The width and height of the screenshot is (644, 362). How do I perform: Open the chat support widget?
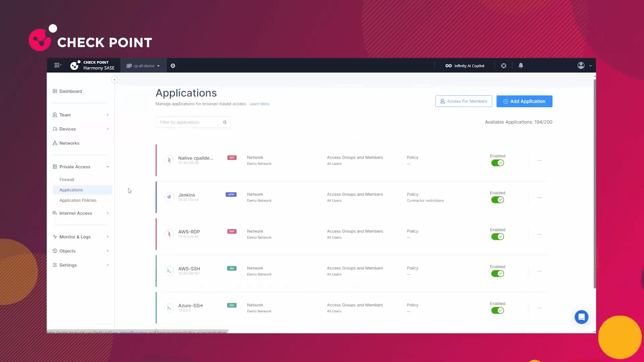(x=581, y=317)
